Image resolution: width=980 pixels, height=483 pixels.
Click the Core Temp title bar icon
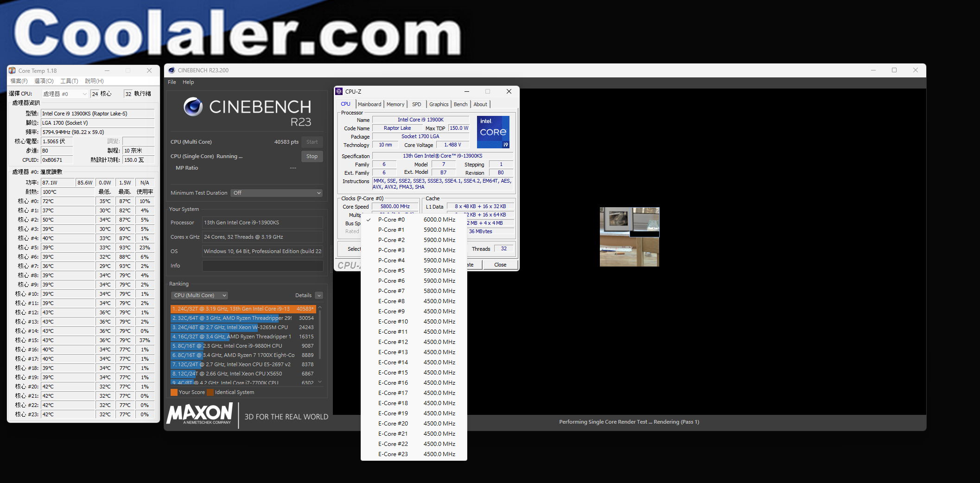[x=12, y=70]
